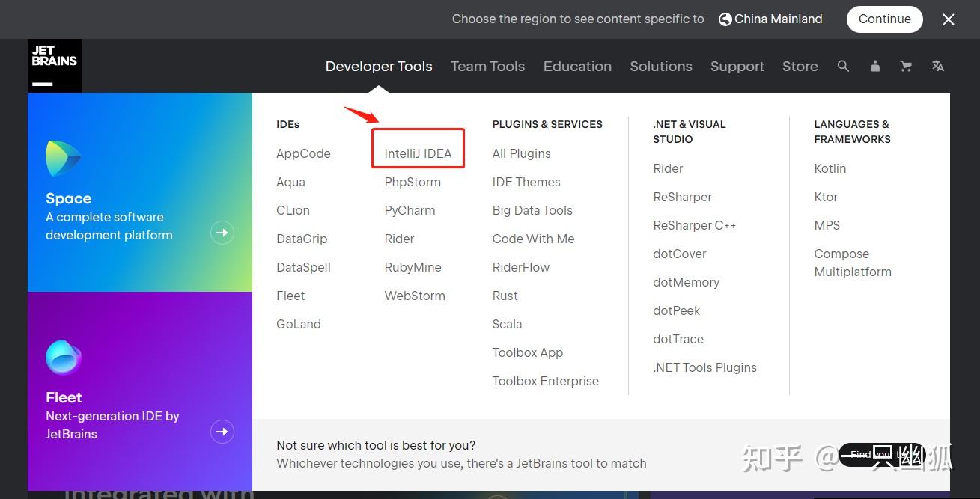The width and height of the screenshot is (980, 499).
Task: Open the Big Data Tools link
Action: 532,210
